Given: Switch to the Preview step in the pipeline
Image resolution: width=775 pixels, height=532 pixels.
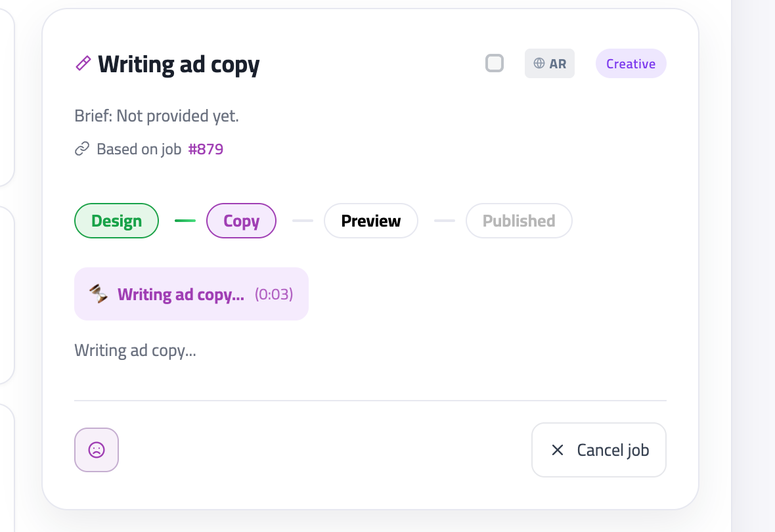Looking at the screenshot, I should (370, 221).
